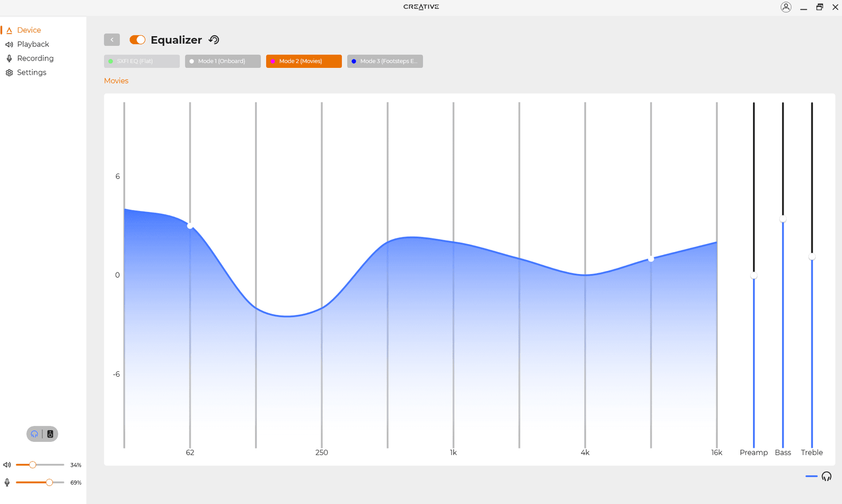842x504 pixels.
Task: Switch output to headphones icon in sidebar
Action: (x=35, y=434)
